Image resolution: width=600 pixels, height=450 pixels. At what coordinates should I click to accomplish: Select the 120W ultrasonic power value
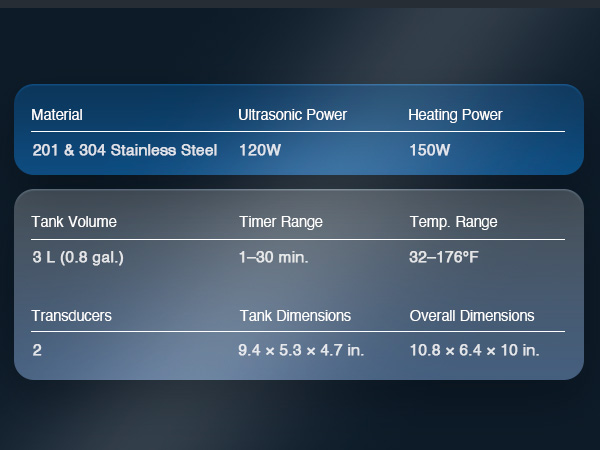[x=257, y=152]
